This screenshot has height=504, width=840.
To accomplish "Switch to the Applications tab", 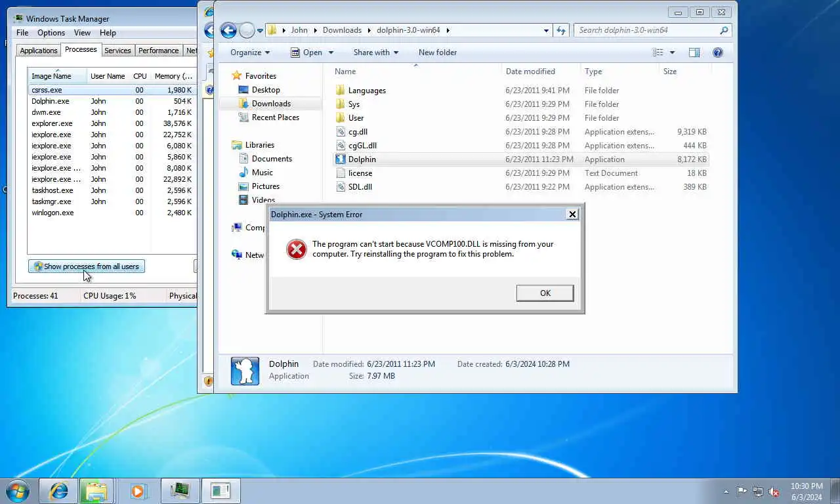I will click(x=38, y=51).
